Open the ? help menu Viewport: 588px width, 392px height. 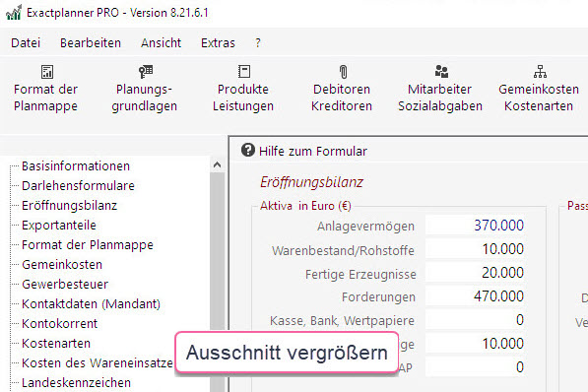(x=258, y=43)
